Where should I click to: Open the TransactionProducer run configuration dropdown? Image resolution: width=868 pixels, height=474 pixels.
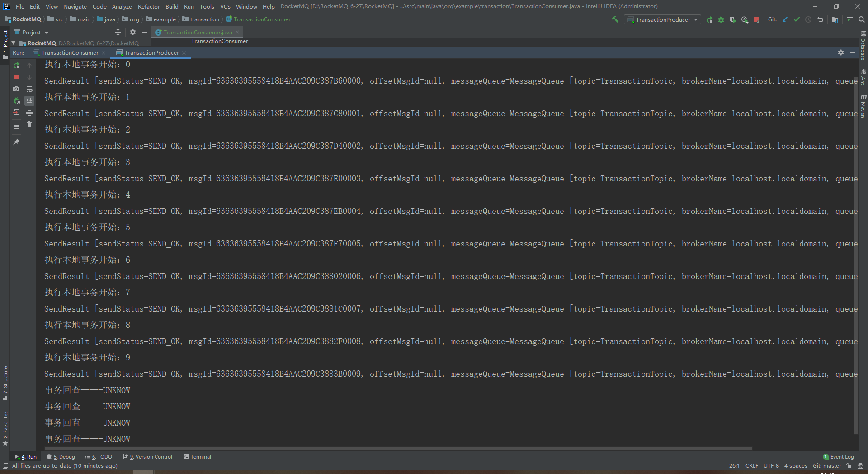[662, 19]
